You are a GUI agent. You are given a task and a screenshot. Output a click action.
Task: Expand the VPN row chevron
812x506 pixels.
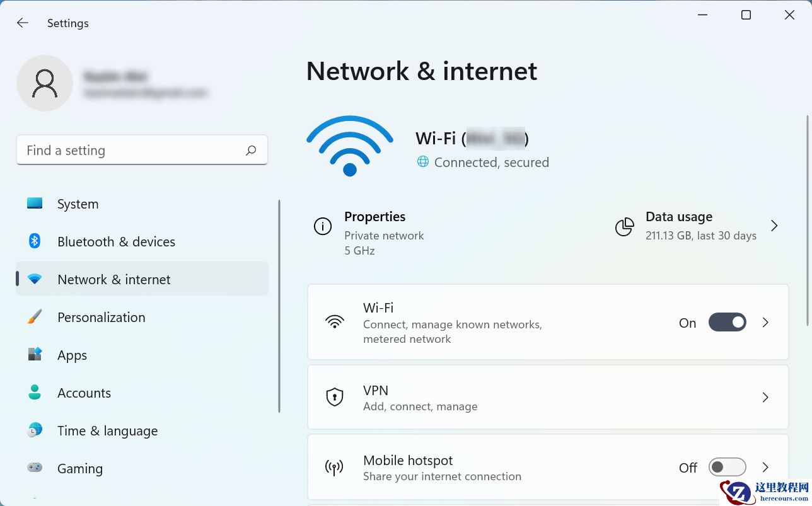tap(765, 397)
